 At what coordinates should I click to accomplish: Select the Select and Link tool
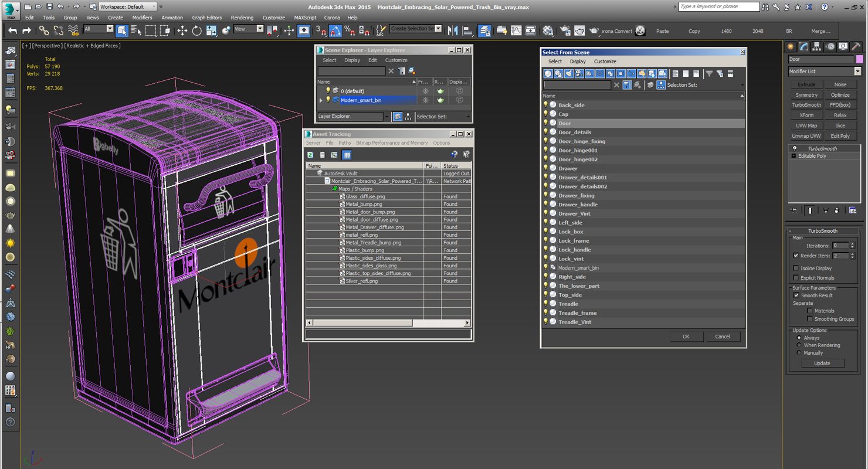[x=44, y=30]
